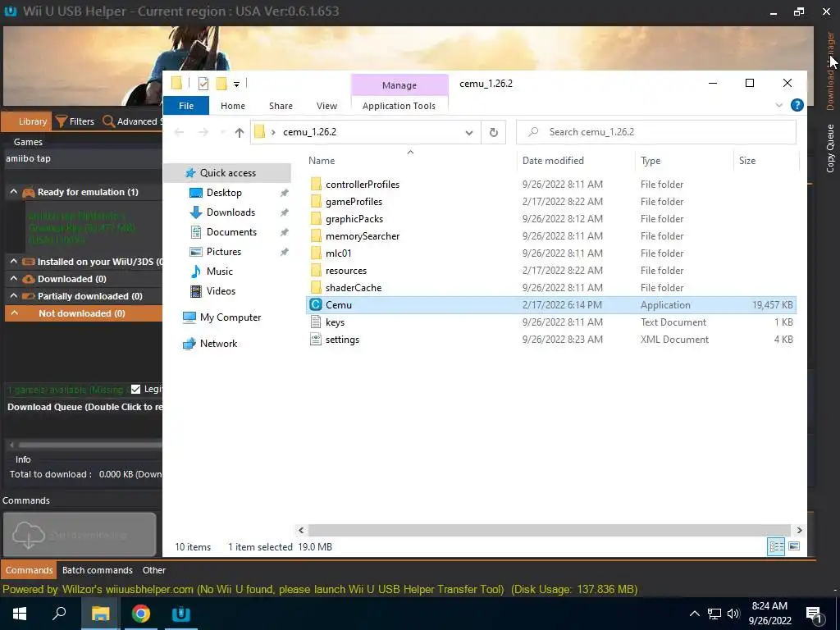Select Quick access in navigation pane
Screen dimensions: 840x630
[x=228, y=172]
